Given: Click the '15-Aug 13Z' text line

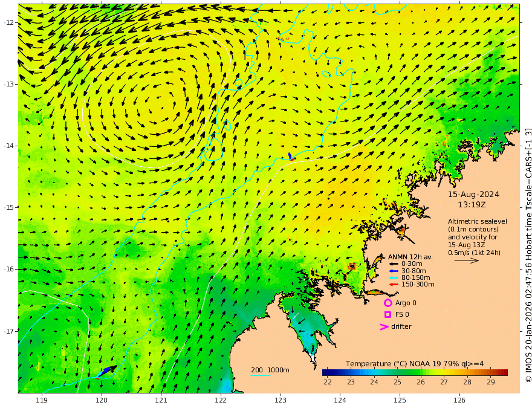Looking at the screenshot, I should point(466,245).
